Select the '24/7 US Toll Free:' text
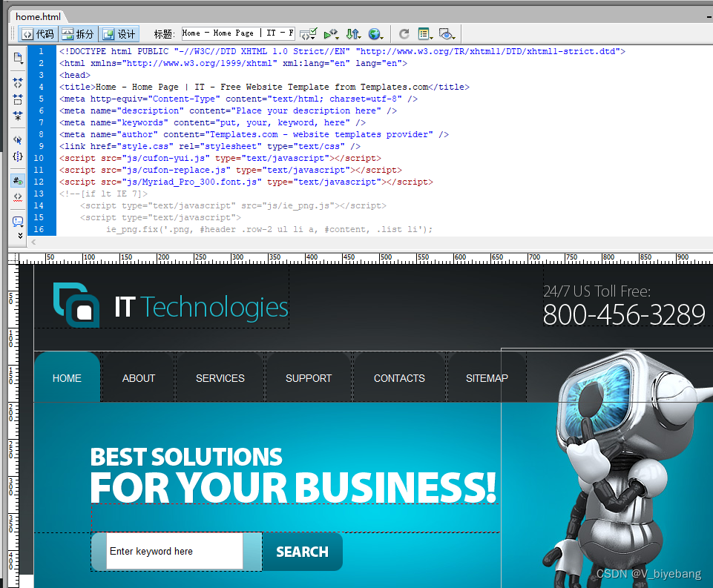 [597, 291]
